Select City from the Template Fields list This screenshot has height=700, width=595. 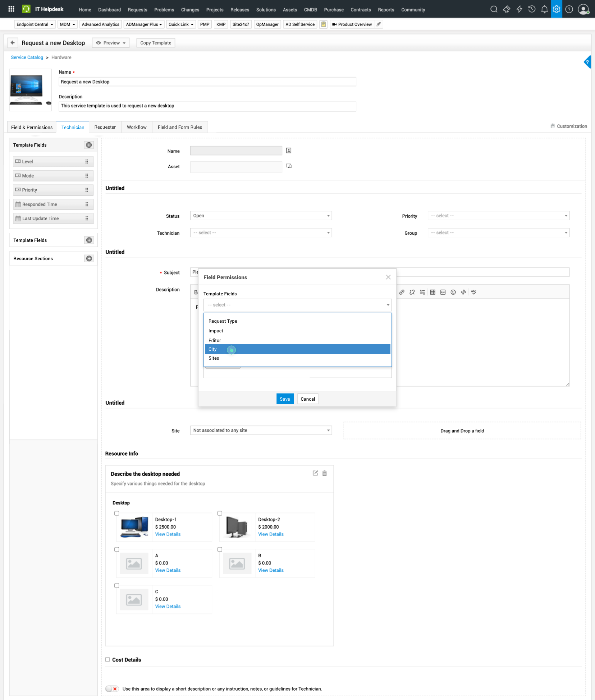pyautogui.click(x=212, y=349)
